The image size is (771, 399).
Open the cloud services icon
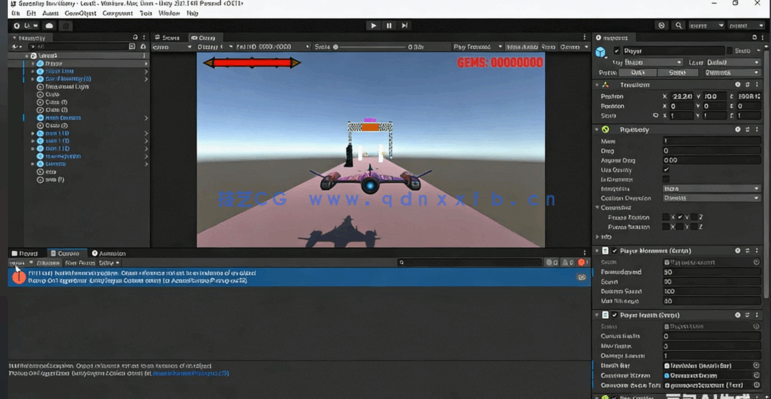[49, 26]
